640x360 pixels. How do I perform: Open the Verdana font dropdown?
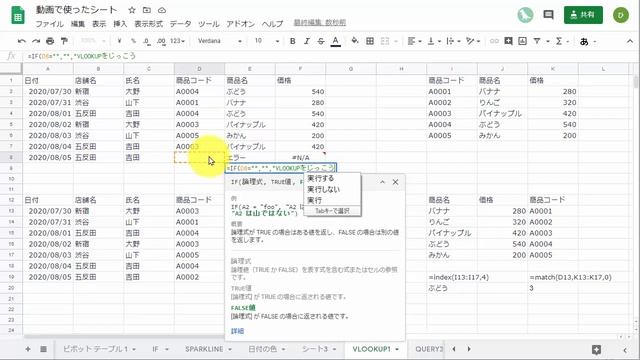click(220, 41)
